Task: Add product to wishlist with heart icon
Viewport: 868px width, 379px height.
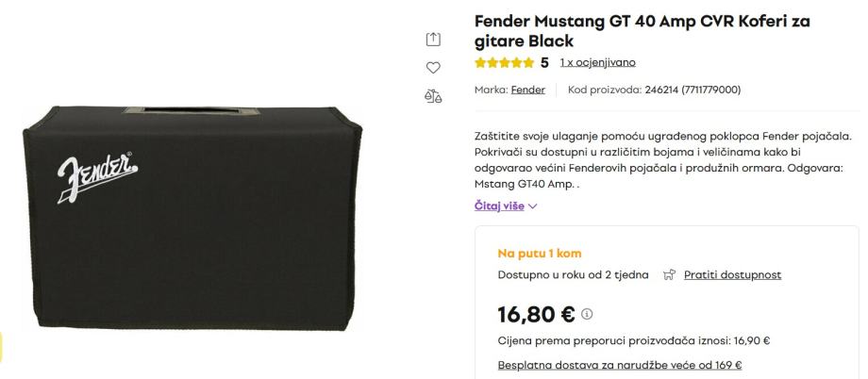Action: tap(433, 68)
